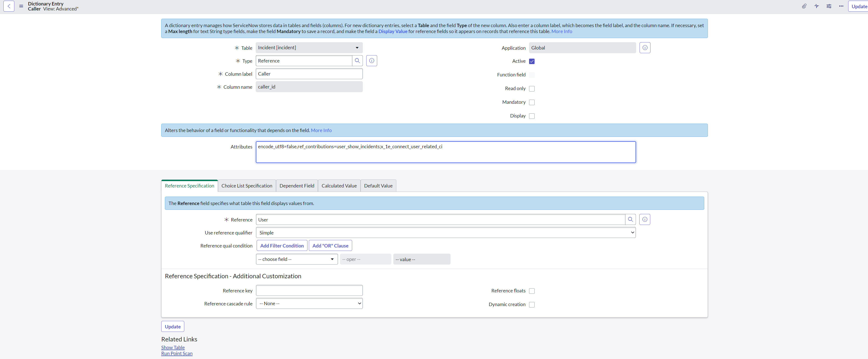Click the info icon next to Application
This screenshot has width=868, height=359.
click(645, 48)
